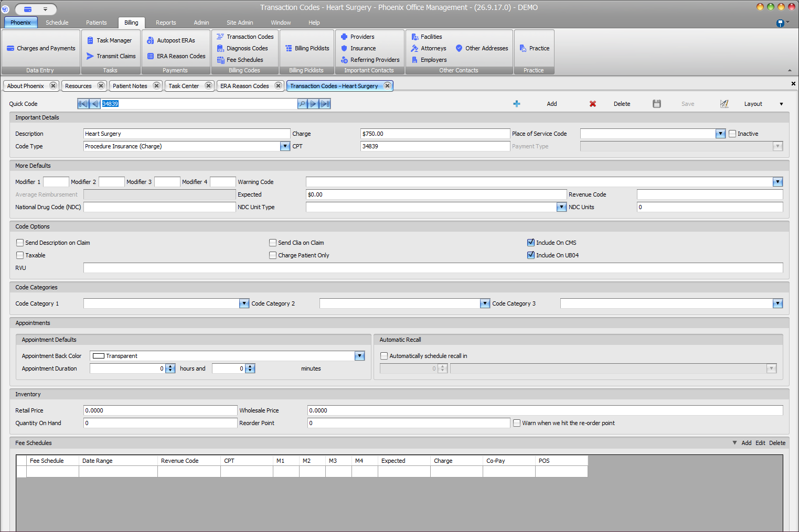Click the Charge amount field
The height and width of the screenshot is (532, 799).
coord(435,134)
